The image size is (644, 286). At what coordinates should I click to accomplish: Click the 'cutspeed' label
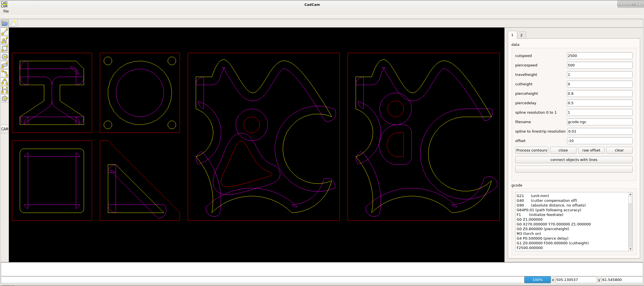click(x=523, y=56)
